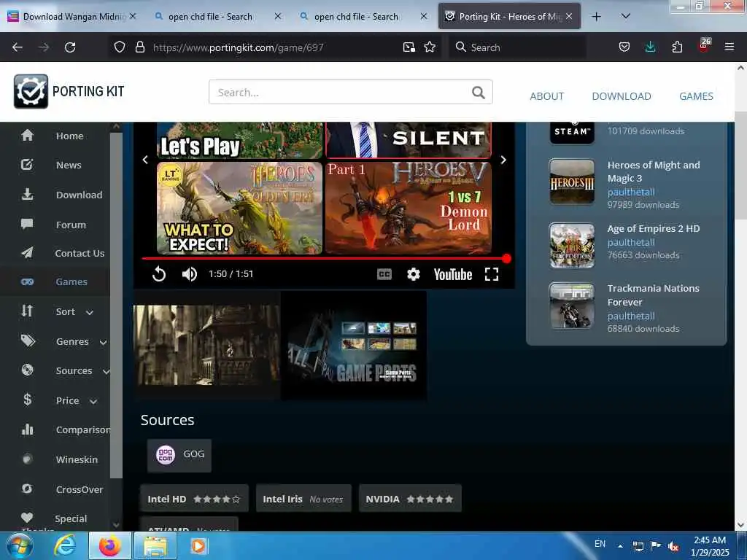
Task: Close the Download Wangan Midnight tab
Action: (x=133, y=16)
